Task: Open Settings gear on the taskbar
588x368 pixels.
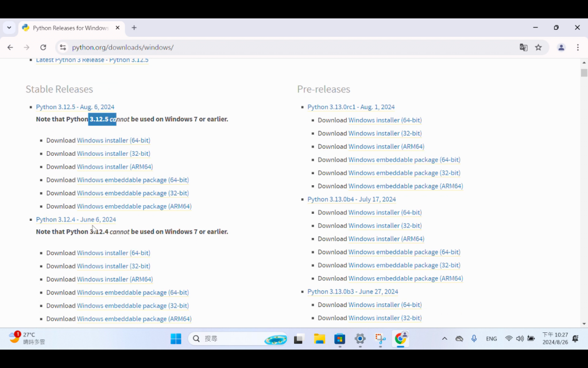Action: 360,339
